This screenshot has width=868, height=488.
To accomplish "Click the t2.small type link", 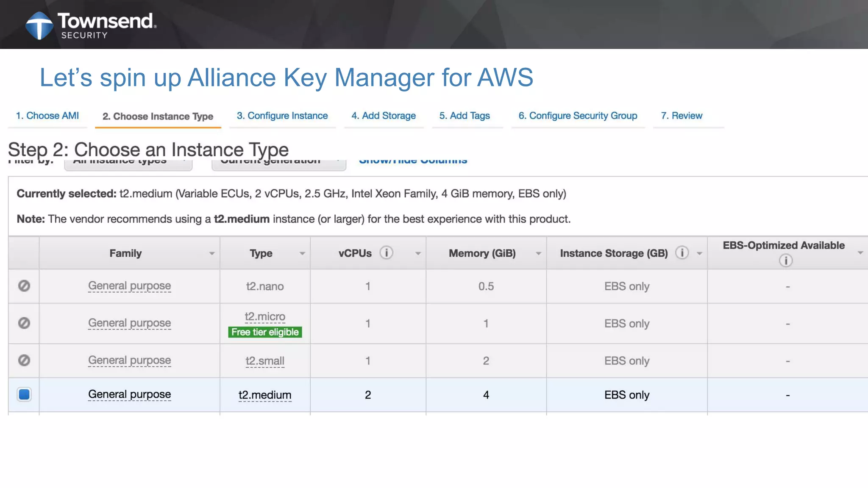I will 265,361.
